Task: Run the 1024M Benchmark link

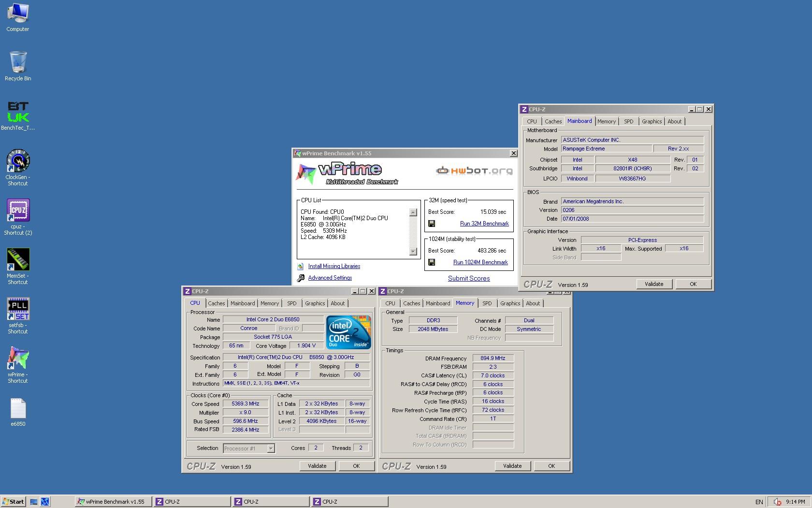Action: (x=480, y=262)
